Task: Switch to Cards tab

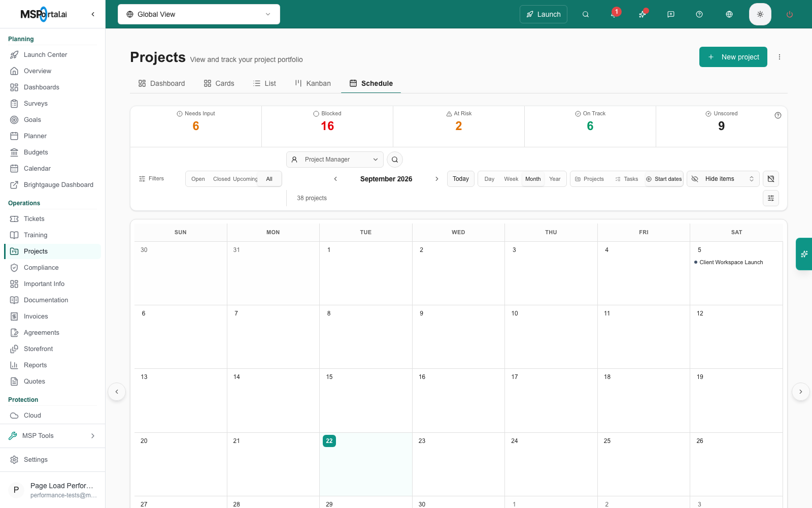Action: click(x=219, y=83)
